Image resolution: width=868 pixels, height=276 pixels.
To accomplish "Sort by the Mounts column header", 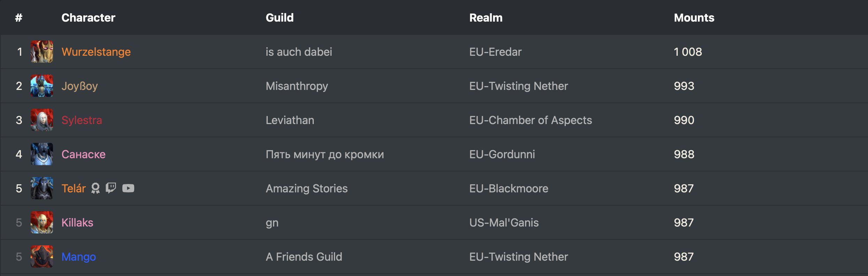I will point(694,17).
